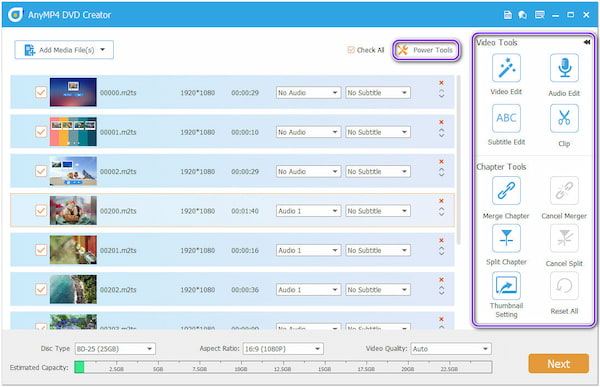The image size is (600, 387).
Task: Click file name 00201.m2ts
Action: pos(118,250)
